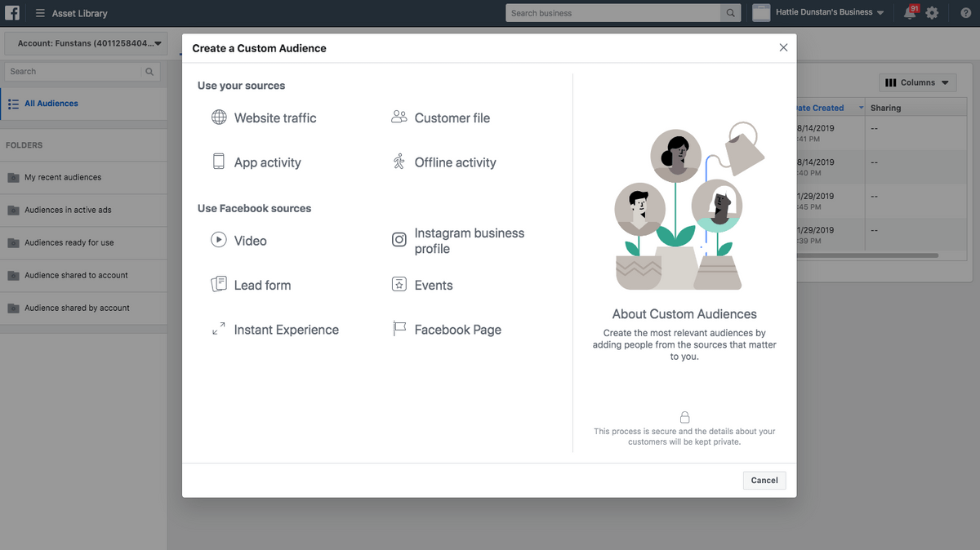
Task: Click the Audience shared to account folder icon
Action: (13, 275)
